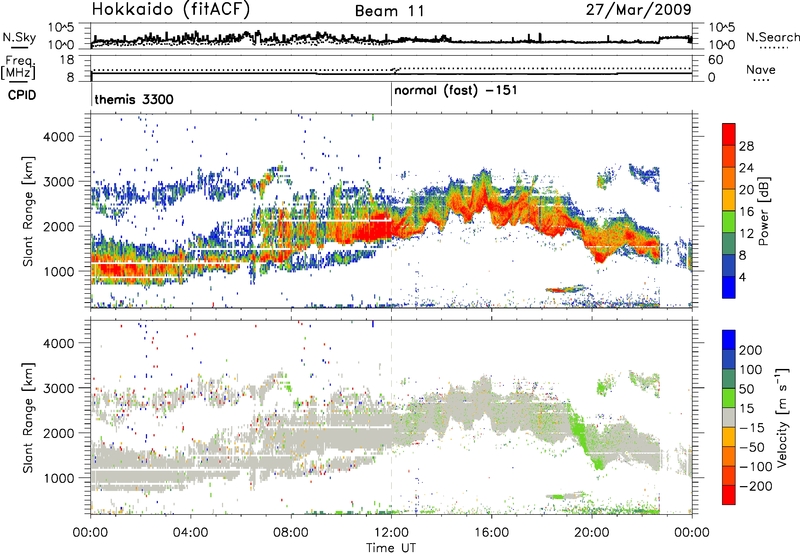The width and height of the screenshot is (800, 554).
Task: Select the '04:00' time tick label
Action: (190, 533)
